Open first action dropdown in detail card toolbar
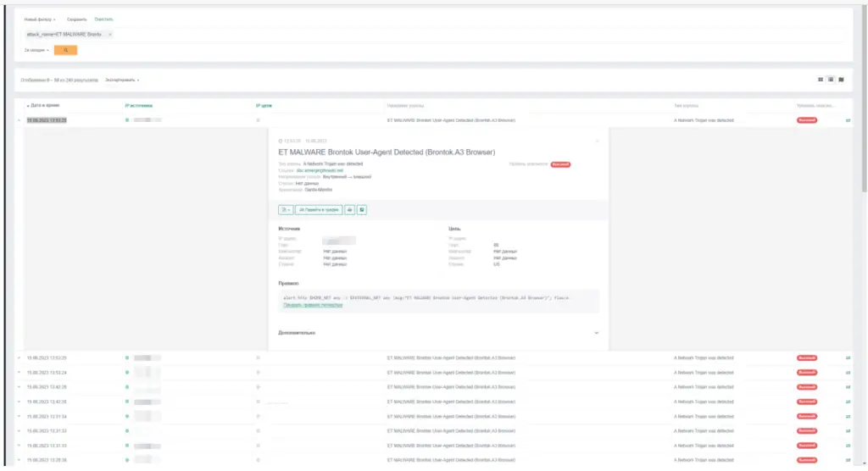The width and height of the screenshot is (868, 471). point(286,210)
